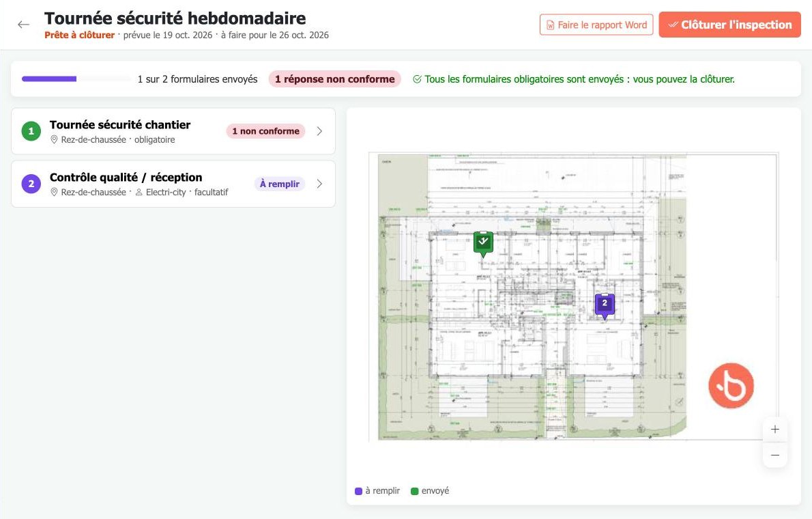Click the '1 non conforme' tag
Screen dimensions: 812x519
point(265,131)
